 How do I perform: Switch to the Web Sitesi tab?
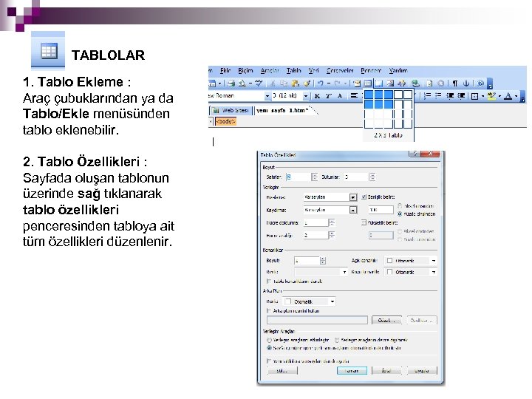click(231, 111)
